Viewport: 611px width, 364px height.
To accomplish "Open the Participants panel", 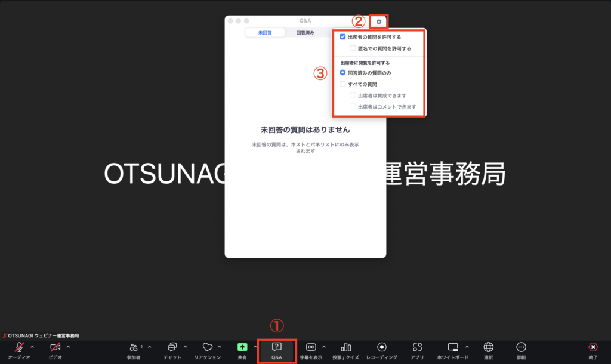I will pos(134,347).
